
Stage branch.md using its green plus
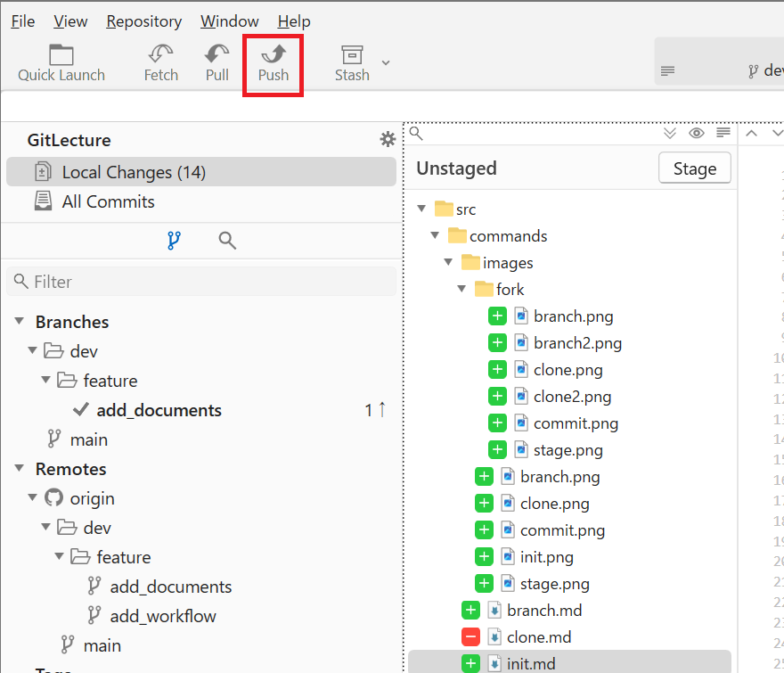[x=470, y=611]
